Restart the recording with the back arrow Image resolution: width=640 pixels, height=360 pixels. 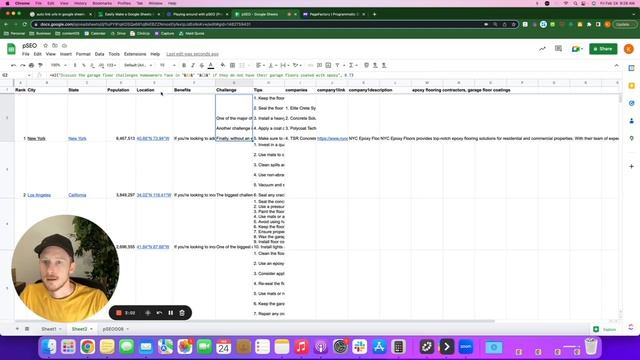(159, 313)
